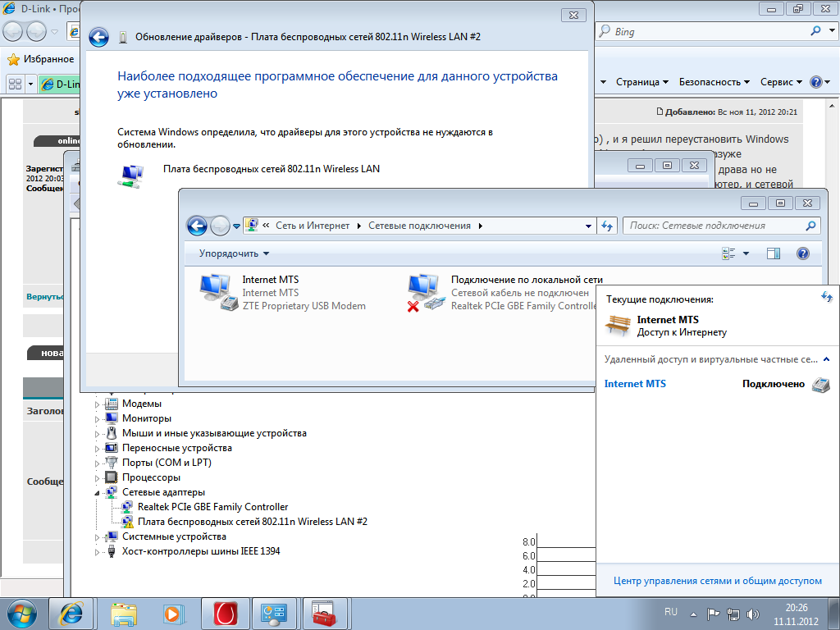Refresh the network list in the connections flyout
840x630 pixels.
(826, 297)
